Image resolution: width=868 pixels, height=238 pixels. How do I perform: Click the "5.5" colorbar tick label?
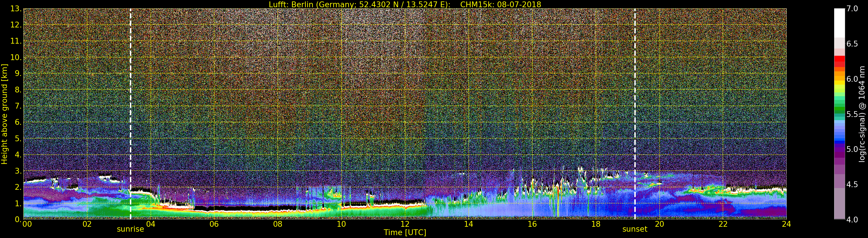coord(852,114)
